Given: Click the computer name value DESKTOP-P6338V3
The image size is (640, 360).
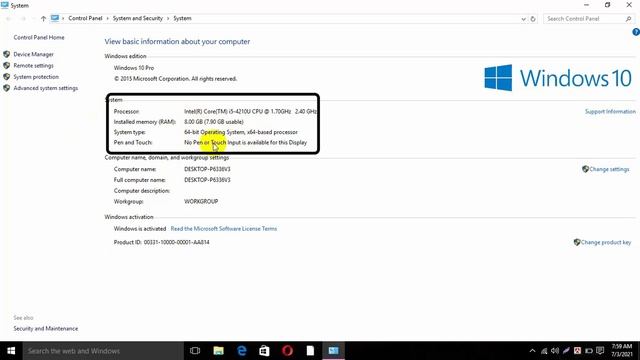Looking at the screenshot, I should [207, 169].
